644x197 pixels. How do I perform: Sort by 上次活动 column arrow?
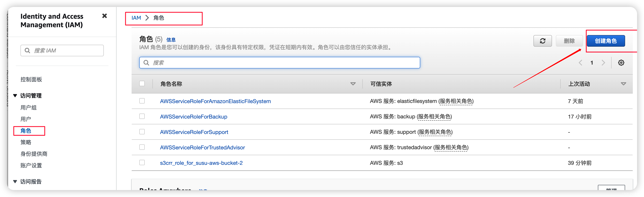click(623, 84)
